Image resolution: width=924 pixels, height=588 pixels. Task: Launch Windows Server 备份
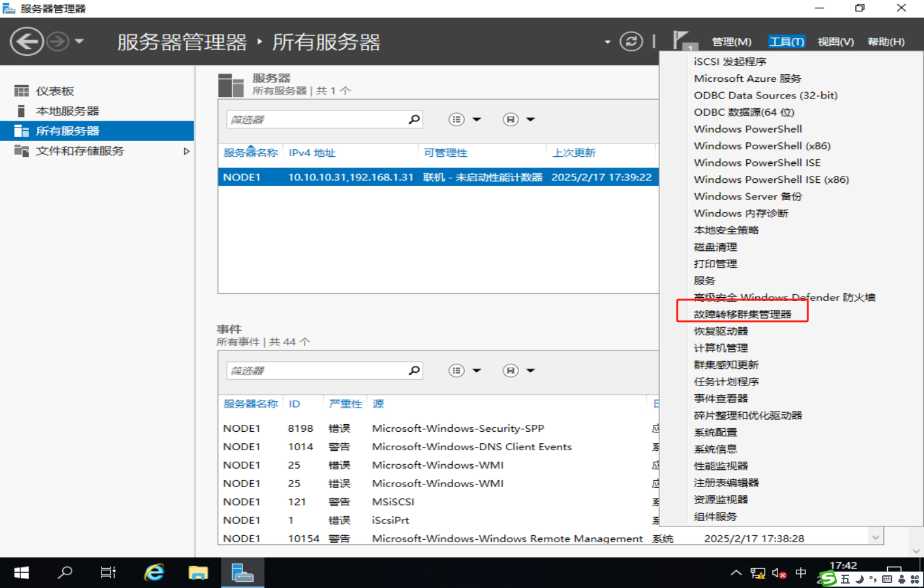[x=748, y=196]
